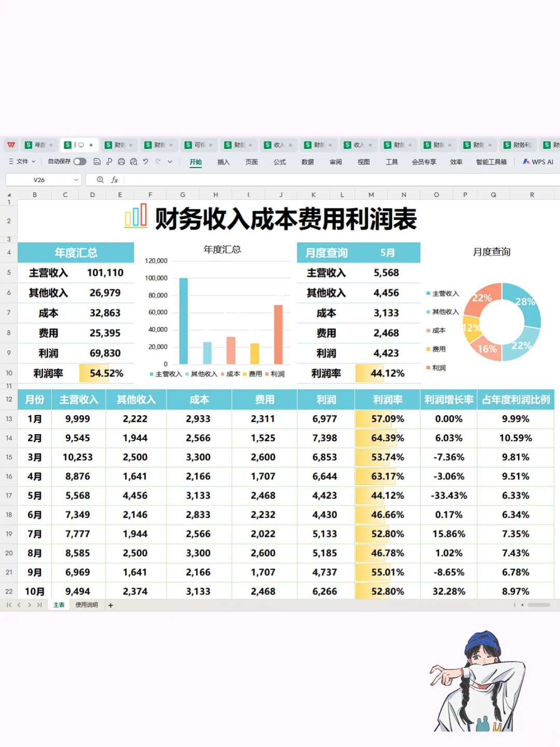Click the Undo icon
Image resolution: width=560 pixels, height=747 pixels.
click(x=145, y=161)
